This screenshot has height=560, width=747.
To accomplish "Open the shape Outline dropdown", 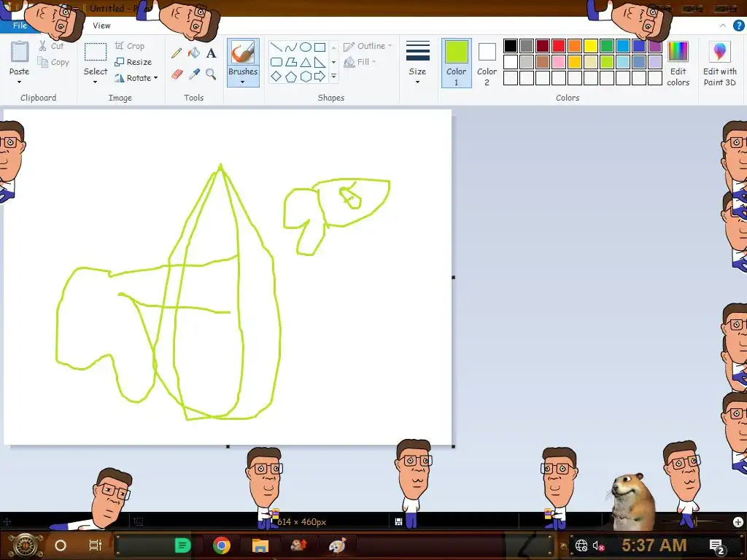I will click(368, 46).
